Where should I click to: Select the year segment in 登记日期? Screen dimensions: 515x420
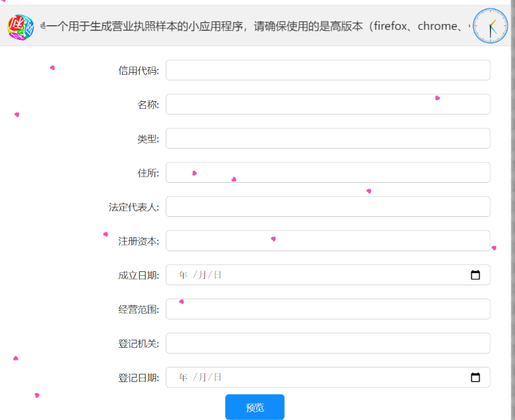(x=183, y=378)
